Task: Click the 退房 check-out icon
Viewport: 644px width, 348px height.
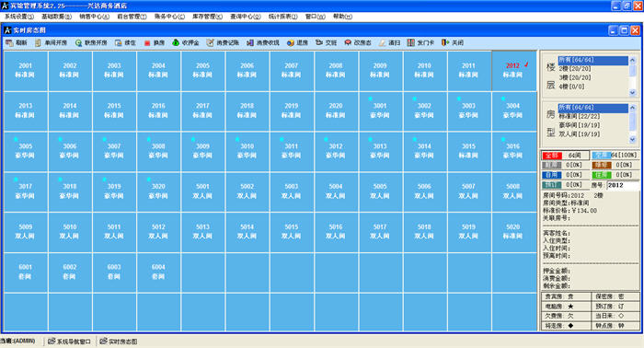Action: pos(291,42)
